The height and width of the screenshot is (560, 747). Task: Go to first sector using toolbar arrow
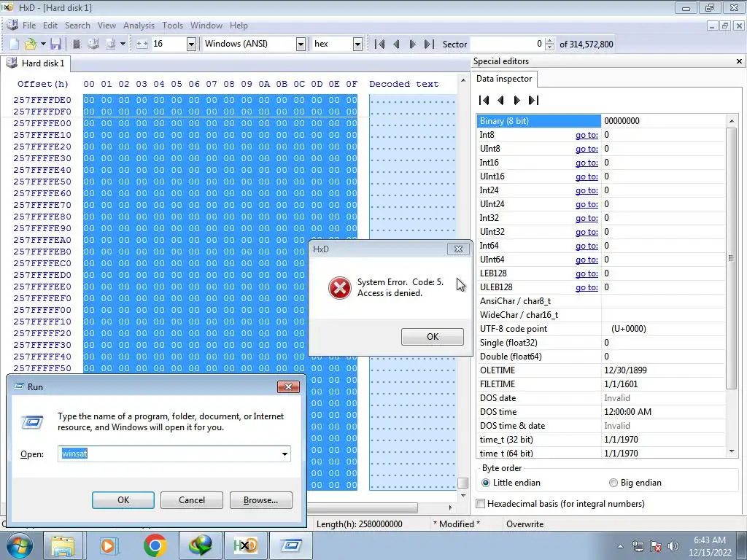(379, 44)
